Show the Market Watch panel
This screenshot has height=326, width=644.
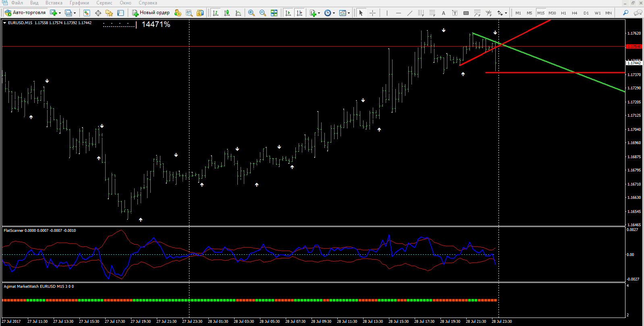coord(87,13)
